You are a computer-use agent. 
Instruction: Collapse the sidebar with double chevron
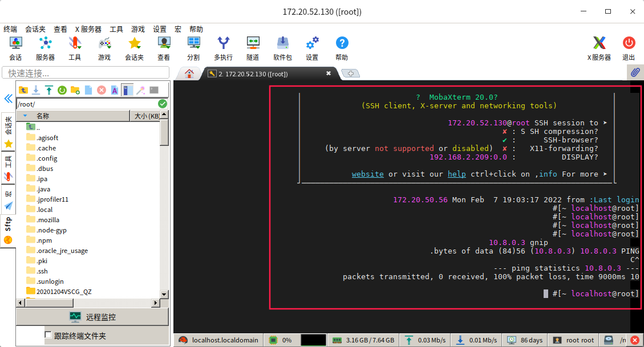pyautogui.click(x=8, y=99)
